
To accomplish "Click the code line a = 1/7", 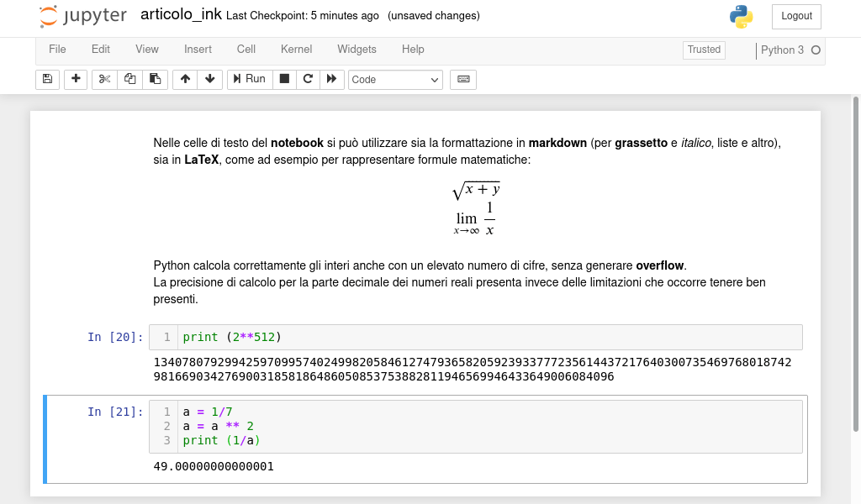I will (208, 412).
